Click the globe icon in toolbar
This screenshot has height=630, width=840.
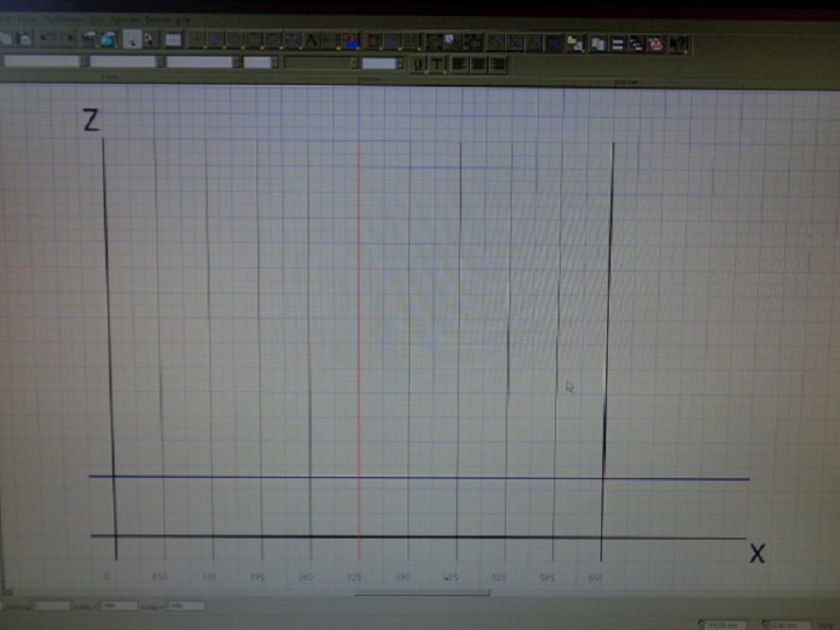[x=107, y=40]
